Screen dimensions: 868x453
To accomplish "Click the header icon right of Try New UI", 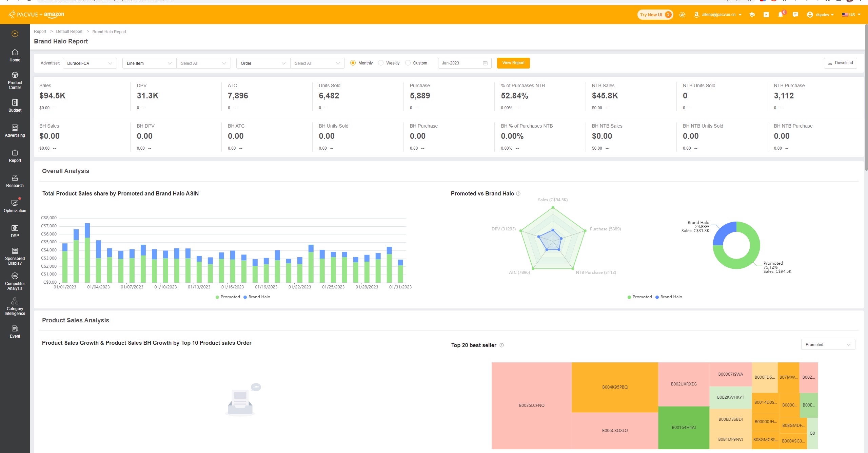I will (683, 15).
